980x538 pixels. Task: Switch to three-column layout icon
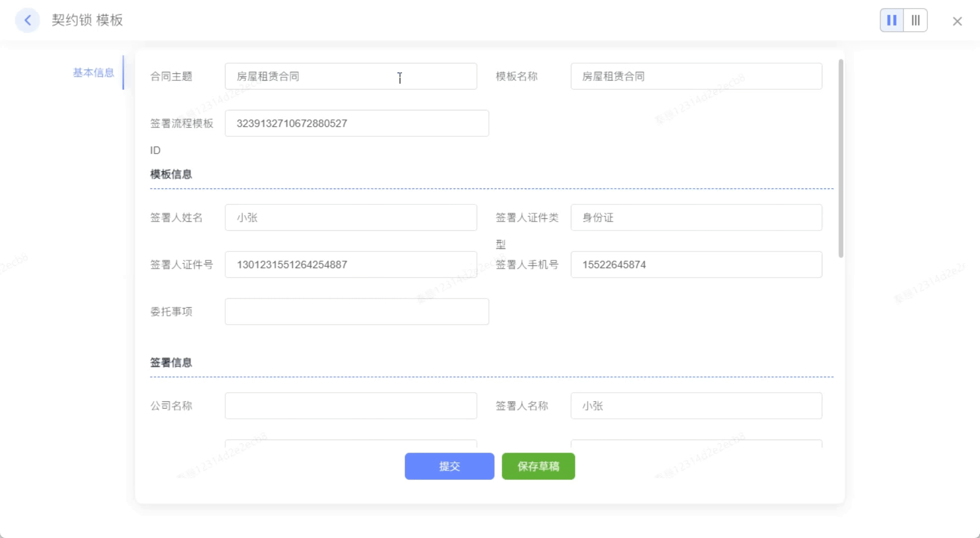pyautogui.click(x=915, y=20)
